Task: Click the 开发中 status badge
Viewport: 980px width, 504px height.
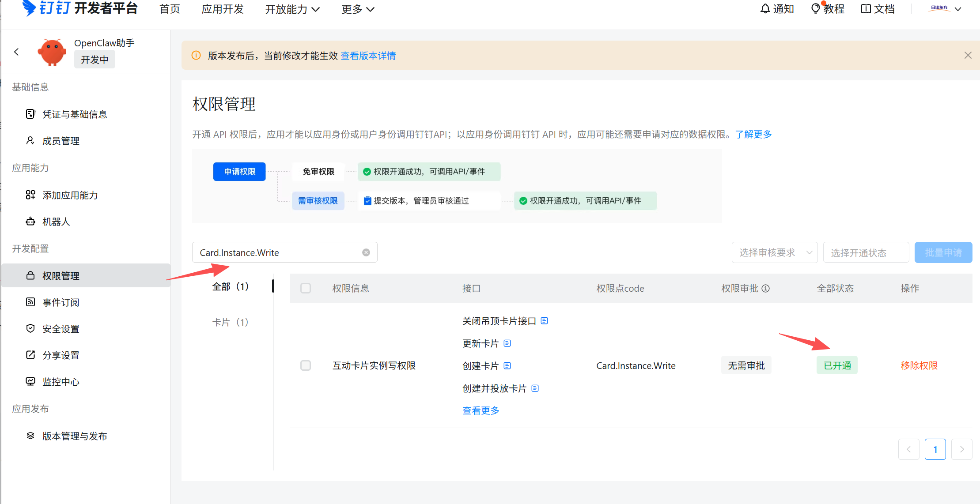Action: click(95, 60)
